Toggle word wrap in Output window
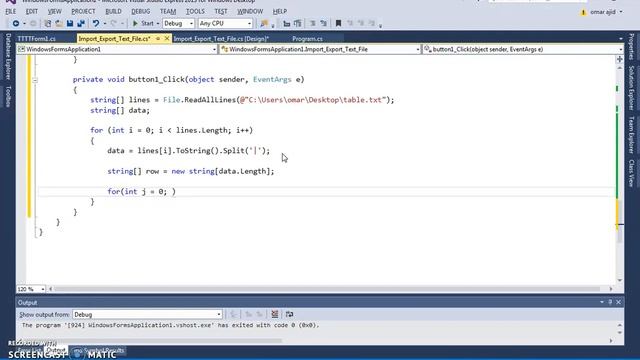The image size is (640, 360). click(289, 314)
